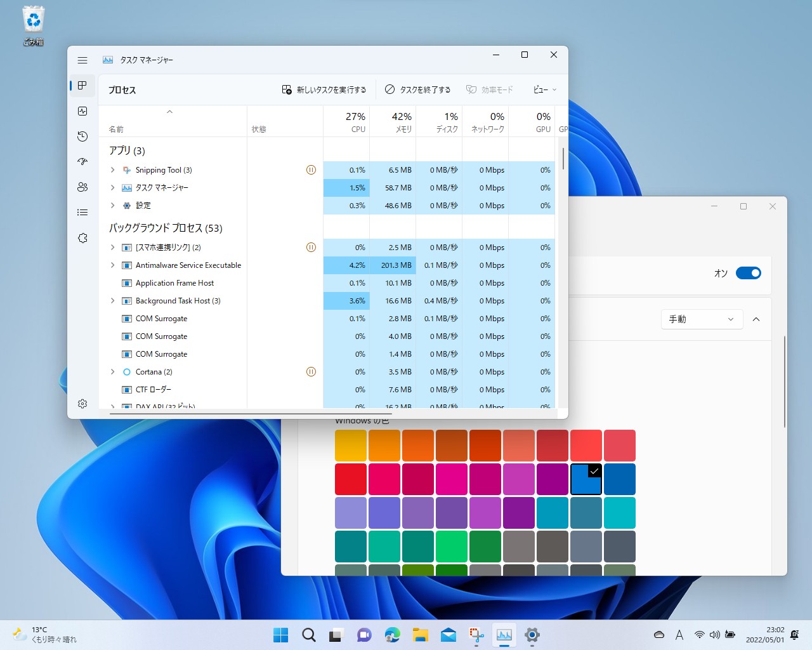Sort processes by the メモリ column
Viewport: 812px width, 650px height.
pos(393,121)
